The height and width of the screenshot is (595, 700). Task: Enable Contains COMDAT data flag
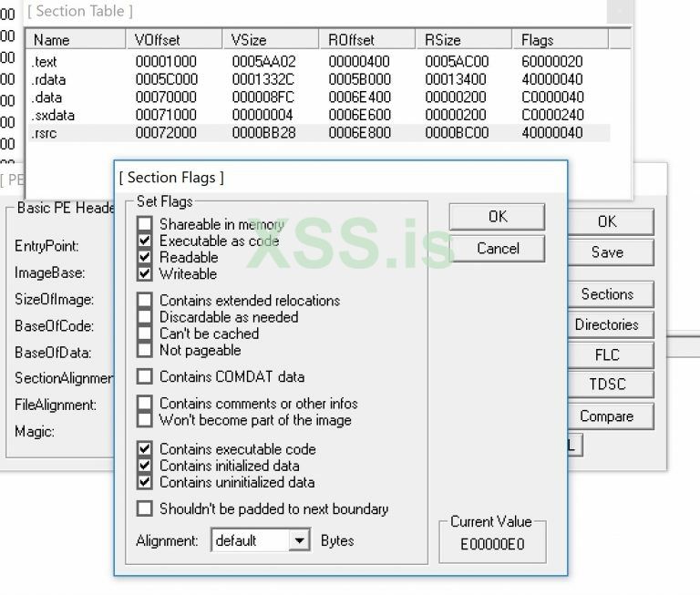145,376
